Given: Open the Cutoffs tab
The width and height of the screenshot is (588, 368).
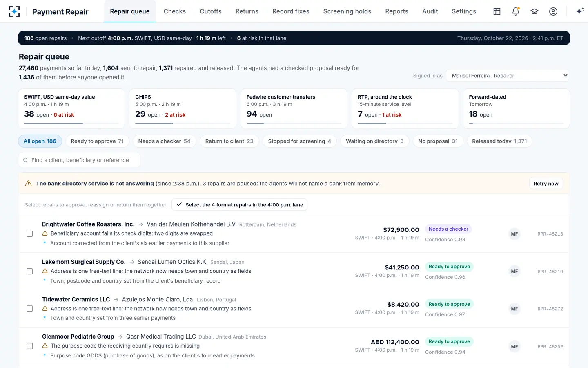Looking at the screenshot, I should coord(211,11).
